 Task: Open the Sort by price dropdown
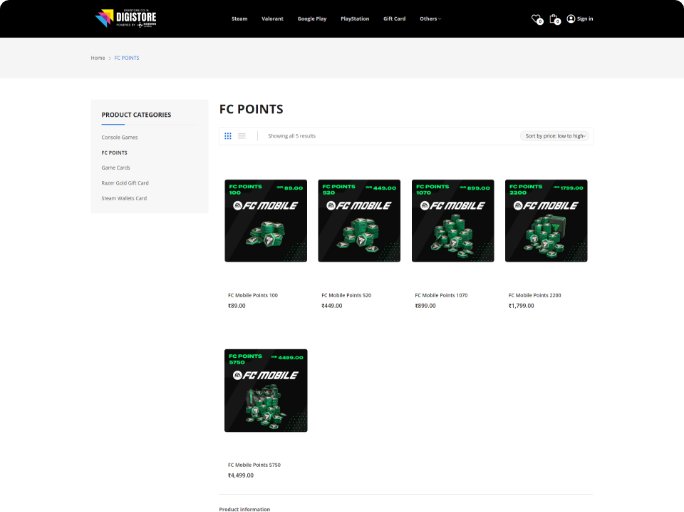pos(554,136)
